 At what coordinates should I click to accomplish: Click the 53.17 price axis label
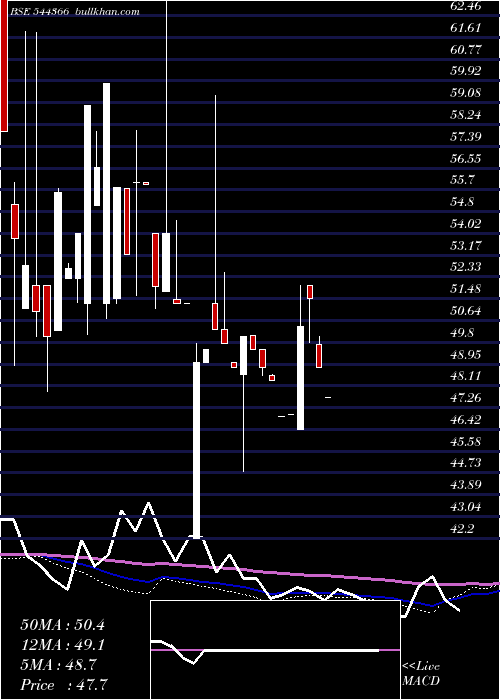click(465, 246)
